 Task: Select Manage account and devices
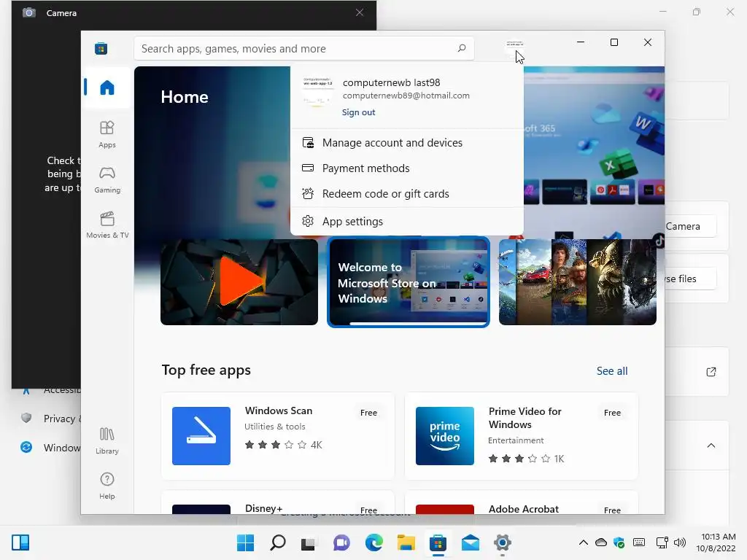tap(407, 143)
